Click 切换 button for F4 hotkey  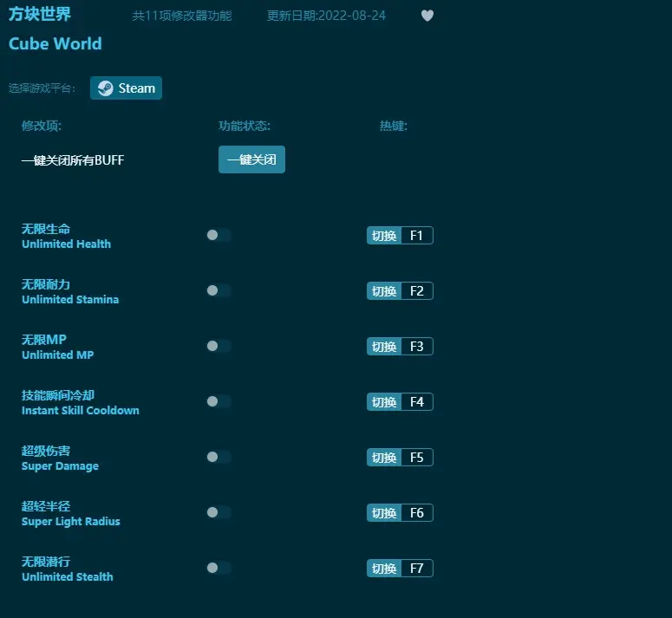click(384, 401)
